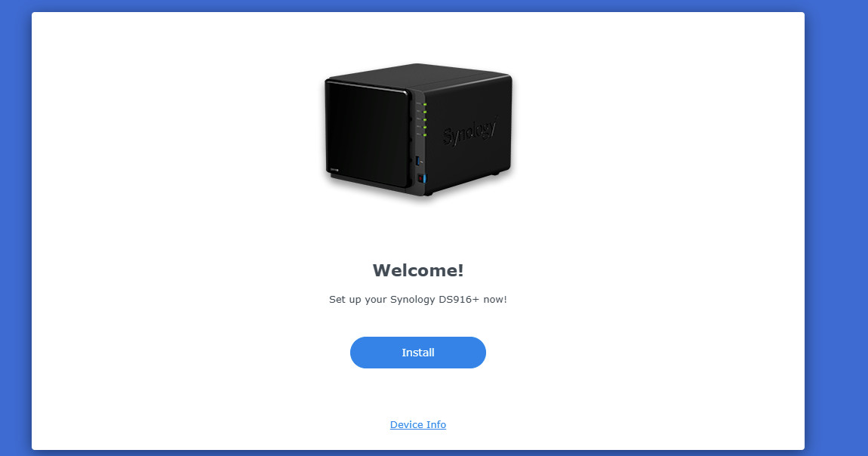Click the Synology logo on the NAS
The width and height of the screenshot is (868, 456).
470,131
